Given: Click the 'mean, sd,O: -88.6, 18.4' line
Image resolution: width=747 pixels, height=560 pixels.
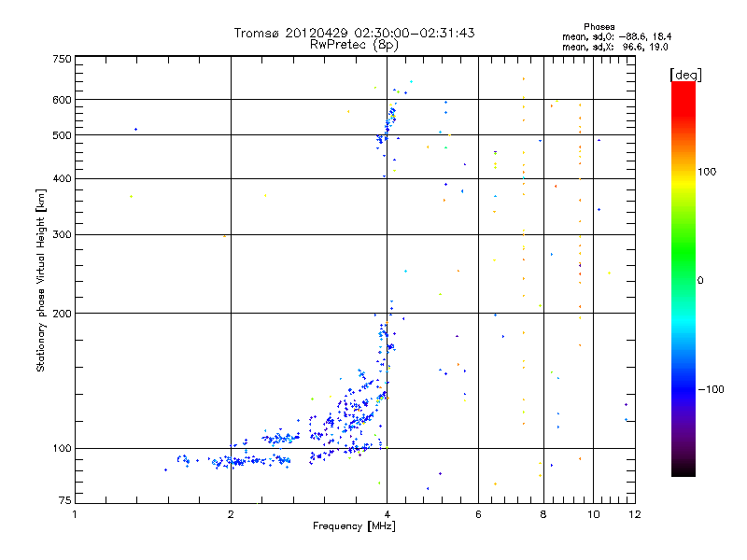Looking at the screenshot, I should point(617,36).
